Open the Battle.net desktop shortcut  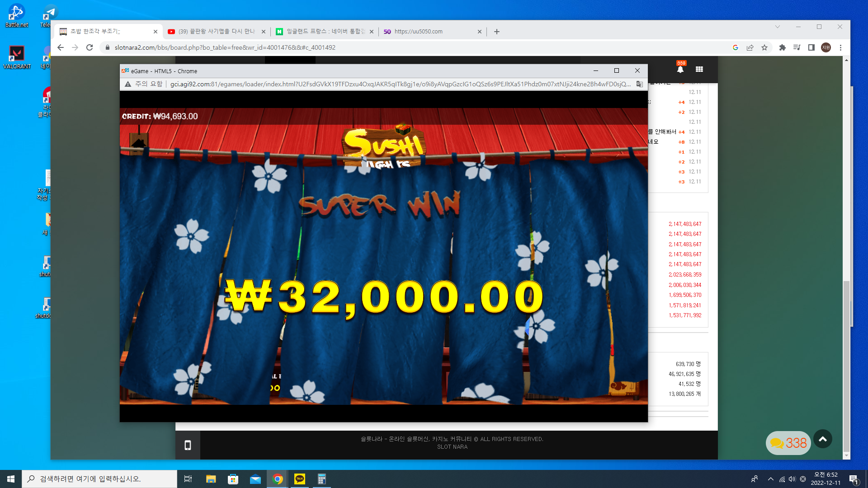[x=17, y=15]
